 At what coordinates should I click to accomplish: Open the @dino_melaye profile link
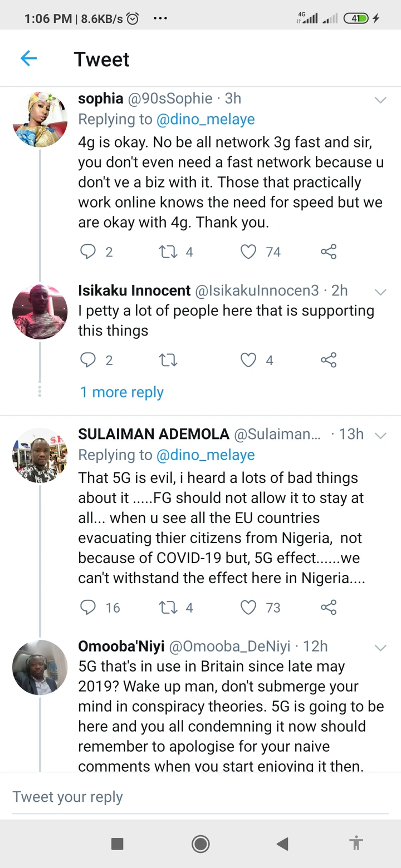(x=206, y=119)
